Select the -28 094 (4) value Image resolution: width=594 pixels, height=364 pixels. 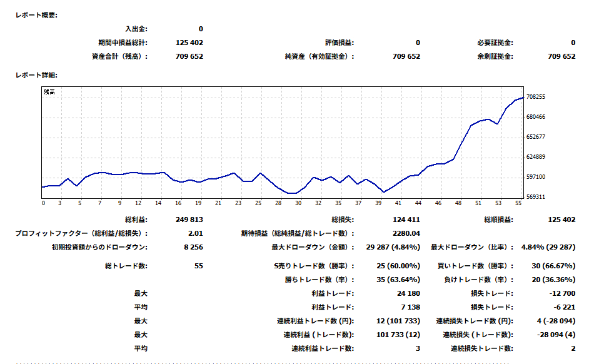[556, 335]
